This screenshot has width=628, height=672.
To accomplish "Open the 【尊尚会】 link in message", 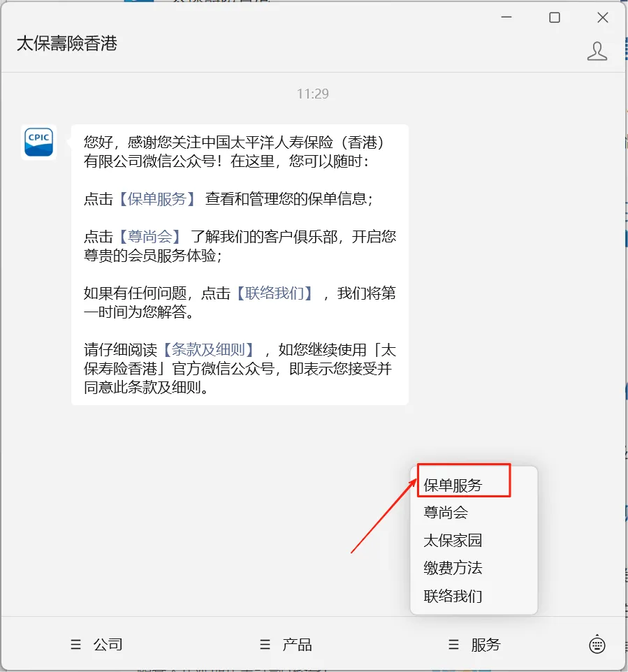I will (x=149, y=237).
